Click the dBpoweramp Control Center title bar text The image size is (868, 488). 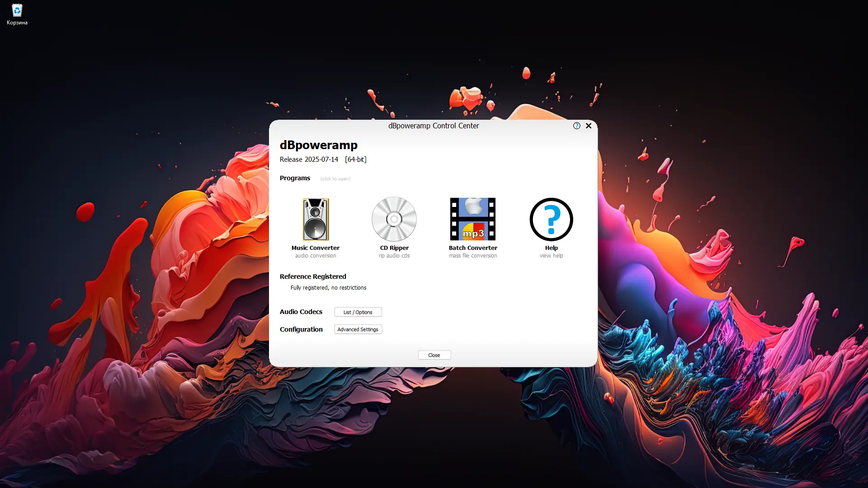[433, 126]
